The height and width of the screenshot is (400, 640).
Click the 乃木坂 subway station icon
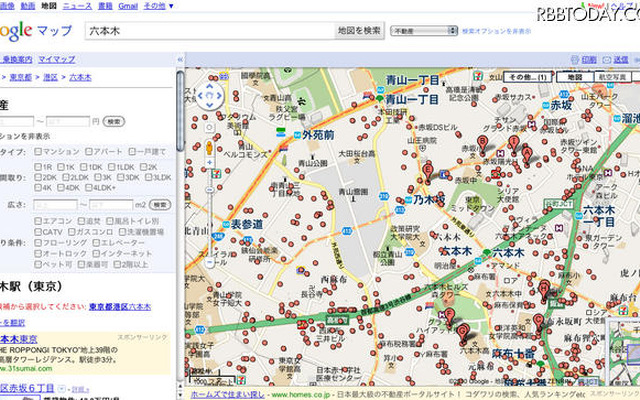408,200
